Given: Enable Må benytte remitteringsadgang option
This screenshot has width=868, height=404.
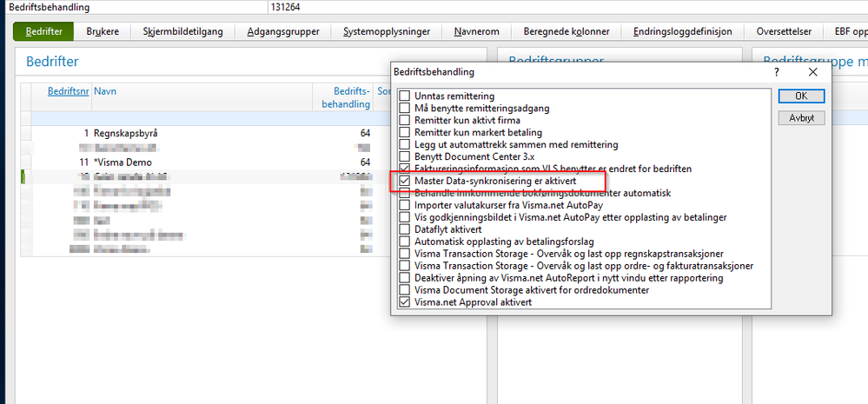Looking at the screenshot, I should pos(405,109).
